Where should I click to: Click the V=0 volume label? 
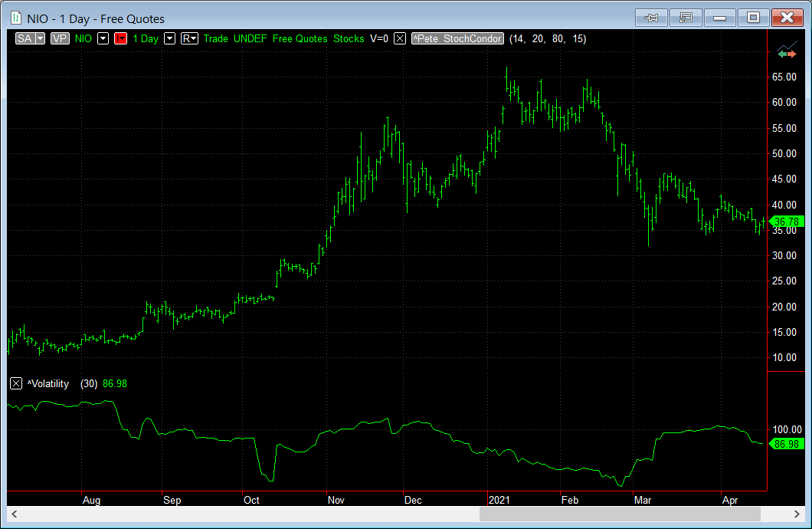[379, 38]
